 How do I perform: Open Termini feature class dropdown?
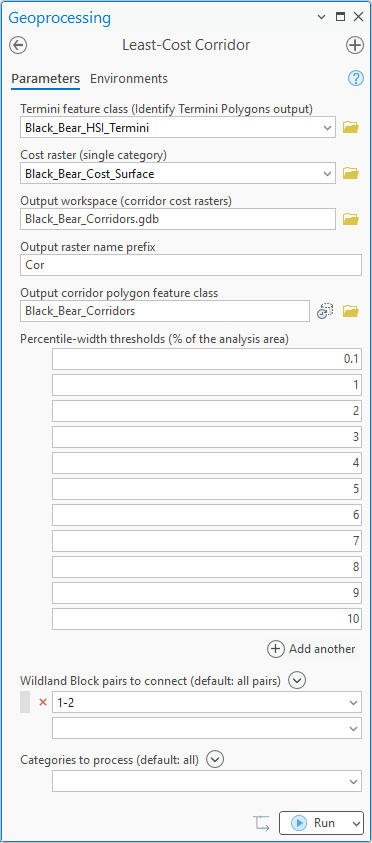(x=326, y=128)
